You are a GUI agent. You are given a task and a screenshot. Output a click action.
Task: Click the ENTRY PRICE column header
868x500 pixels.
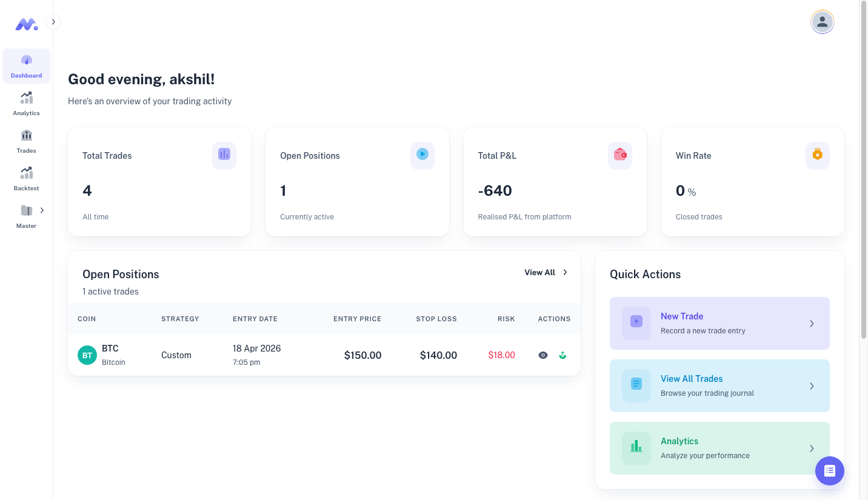[358, 319]
